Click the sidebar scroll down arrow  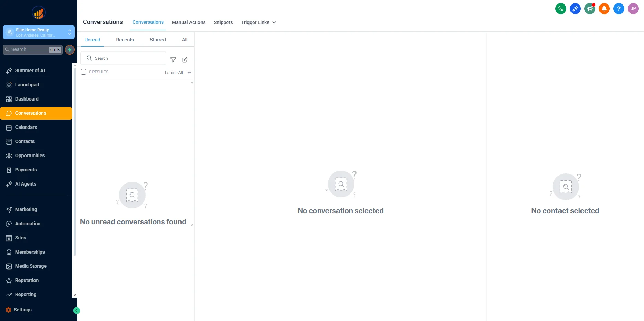(75, 295)
